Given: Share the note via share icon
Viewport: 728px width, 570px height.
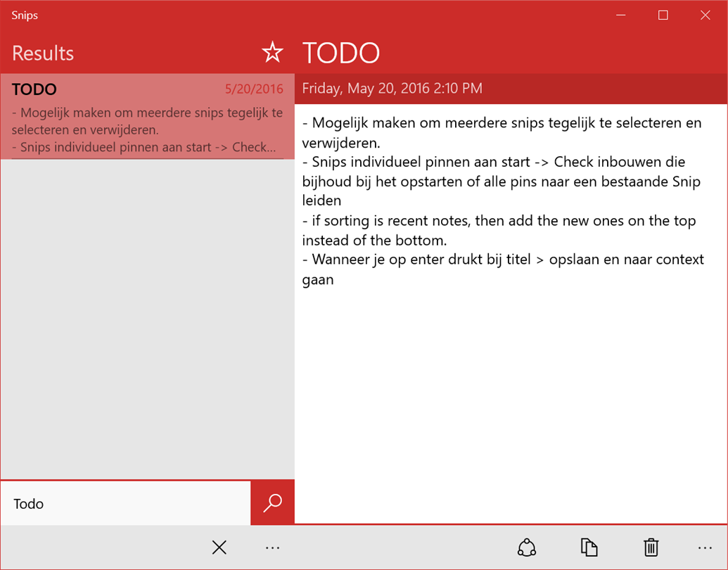Looking at the screenshot, I should point(527,547).
